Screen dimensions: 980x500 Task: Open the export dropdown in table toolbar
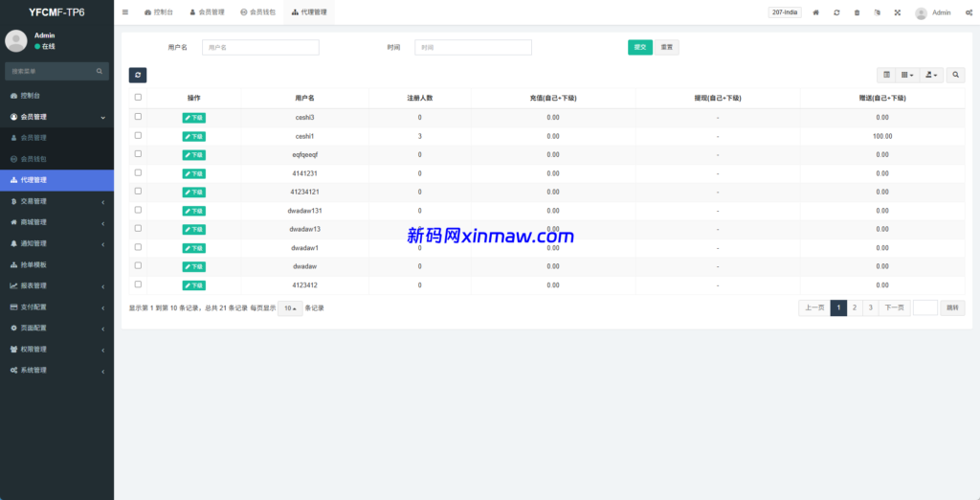click(x=931, y=75)
